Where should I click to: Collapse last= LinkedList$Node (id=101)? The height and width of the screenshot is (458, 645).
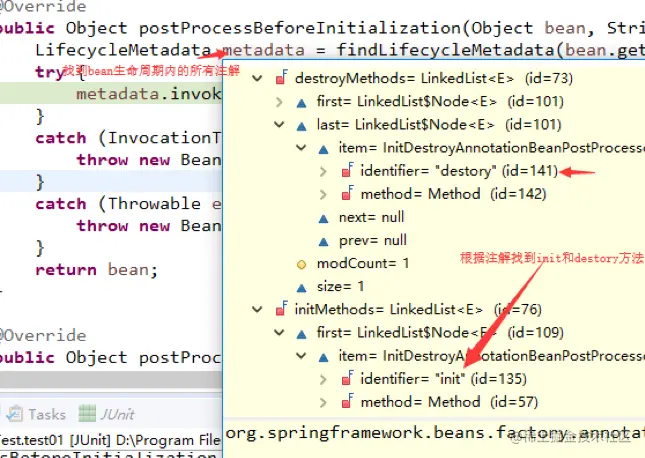279,125
